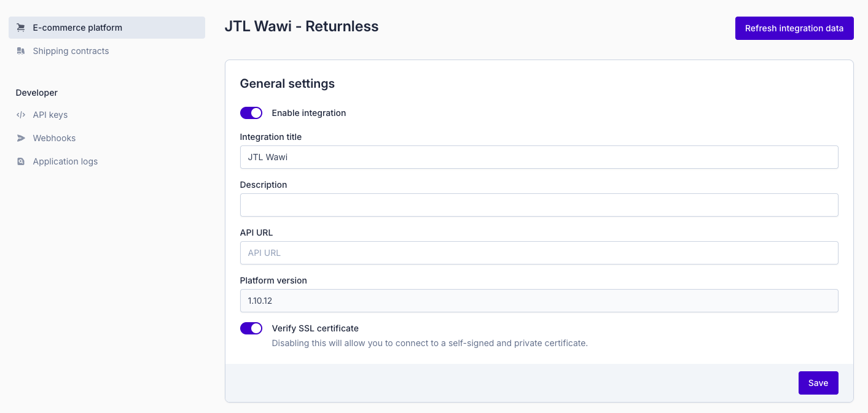
Task: Click the Application logs magnifier icon
Action: click(21, 161)
